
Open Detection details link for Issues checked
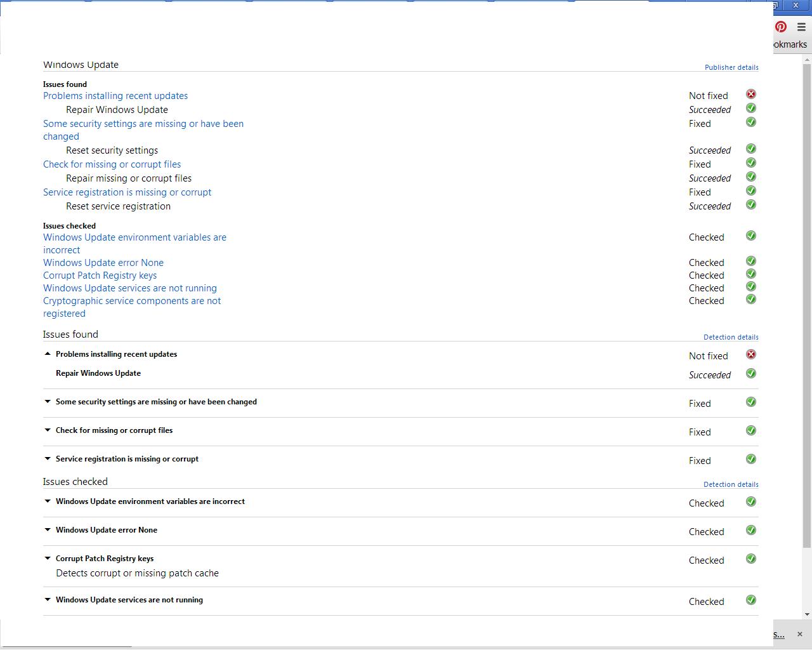731,484
